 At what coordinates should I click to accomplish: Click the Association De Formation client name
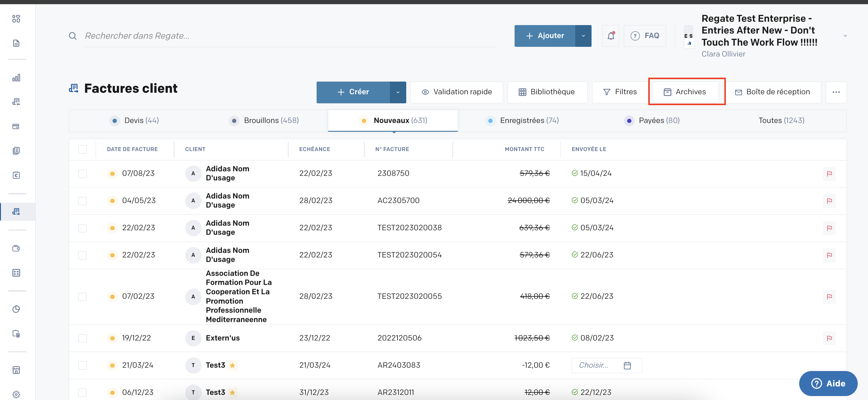point(238,296)
